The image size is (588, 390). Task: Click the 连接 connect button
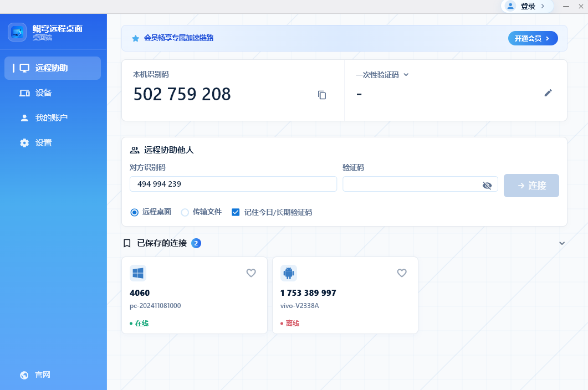(x=531, y=186)
